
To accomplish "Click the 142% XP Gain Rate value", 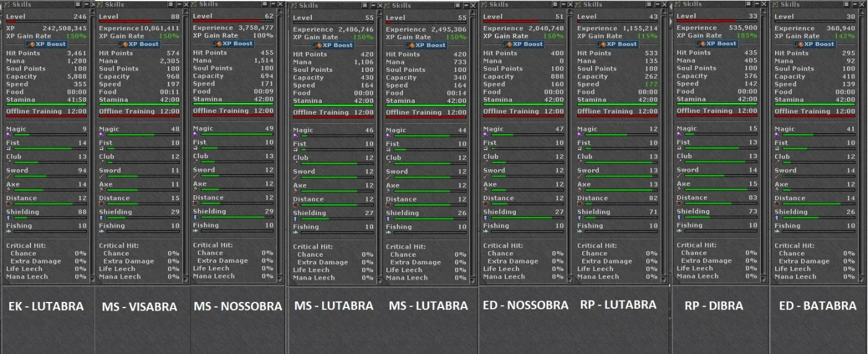I will (846, 36).
